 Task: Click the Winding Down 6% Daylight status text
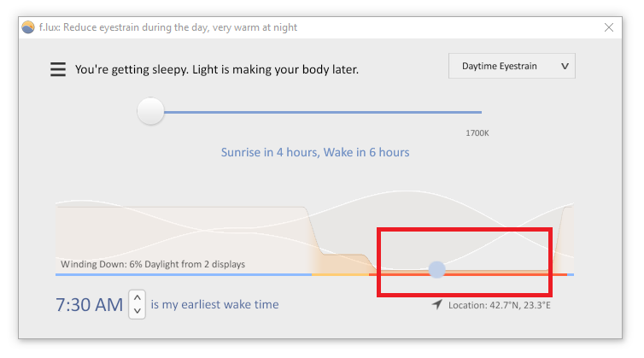[153, 264]
